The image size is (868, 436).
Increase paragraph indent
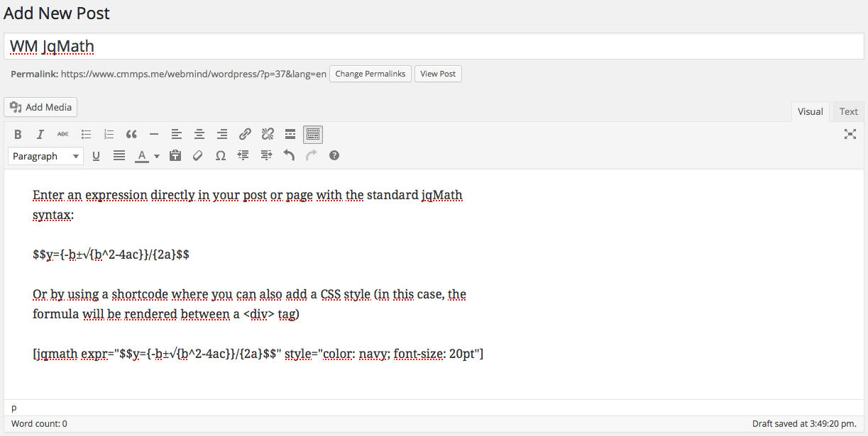coord(266,155)
